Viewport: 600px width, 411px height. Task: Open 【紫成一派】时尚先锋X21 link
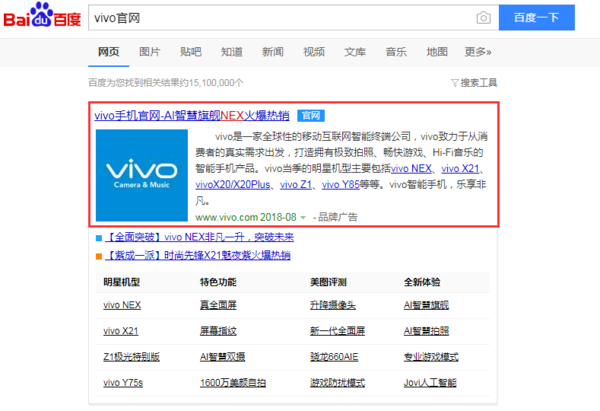pos(197,255)
